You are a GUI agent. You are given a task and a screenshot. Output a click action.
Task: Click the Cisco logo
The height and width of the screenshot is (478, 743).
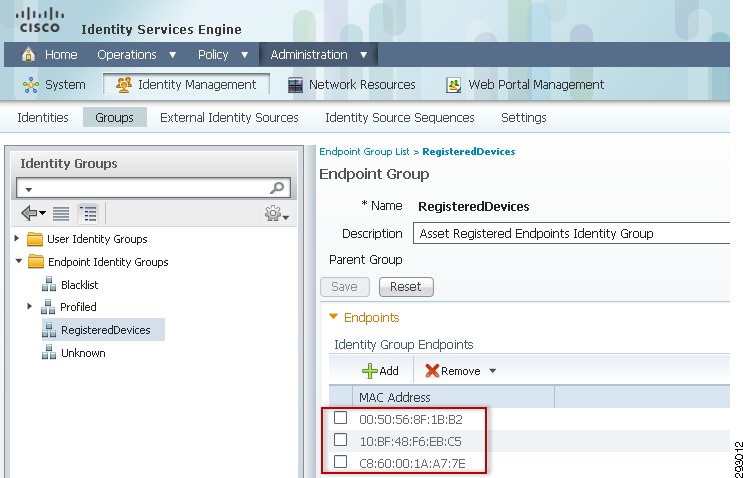click(39, 21)
